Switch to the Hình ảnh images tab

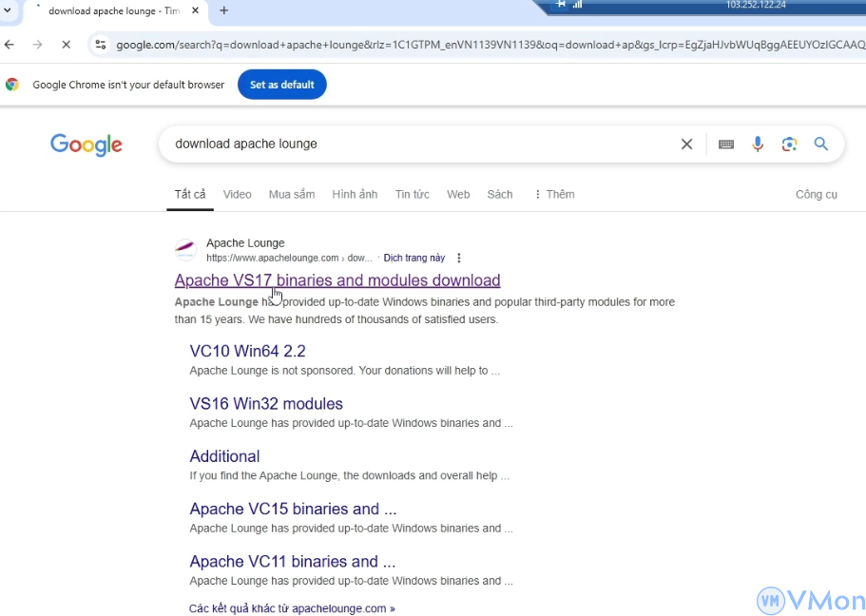tap(355, 194)
